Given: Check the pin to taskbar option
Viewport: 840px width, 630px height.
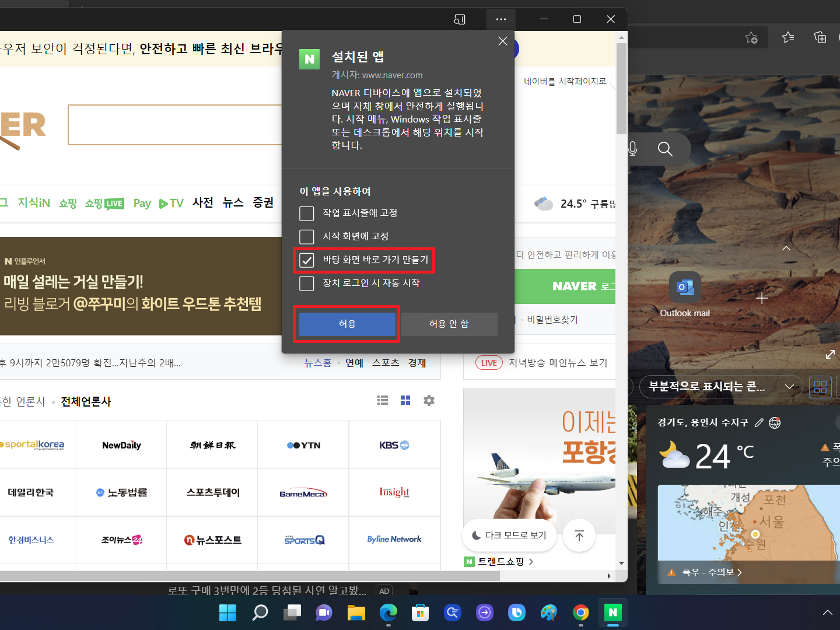Looking at the screenshot, I should coord(307,213).
